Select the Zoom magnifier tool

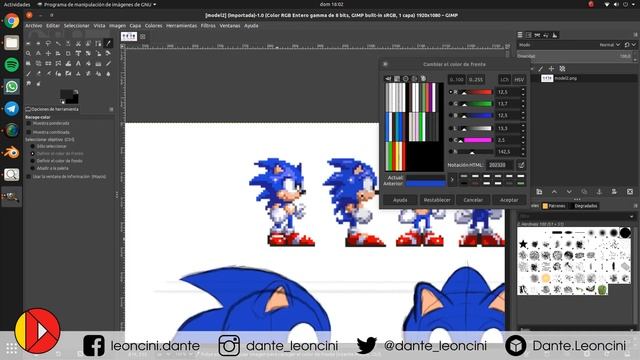28,53
